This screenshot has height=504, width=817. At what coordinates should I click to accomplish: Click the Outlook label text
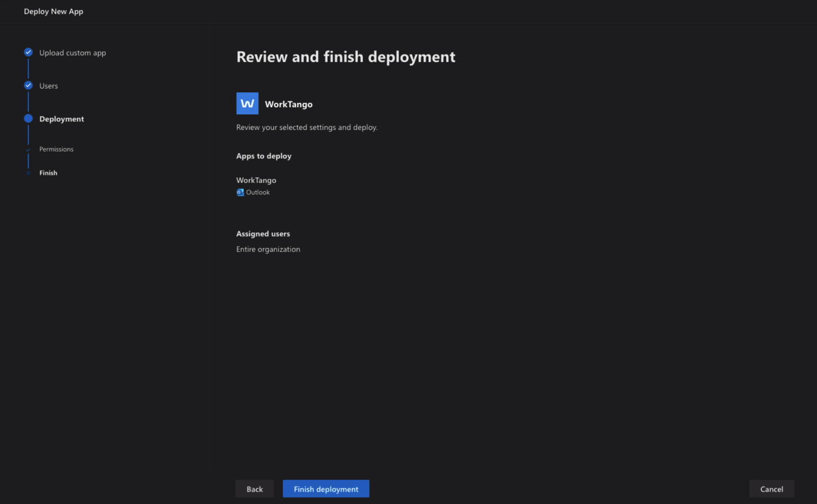point(258,192)
